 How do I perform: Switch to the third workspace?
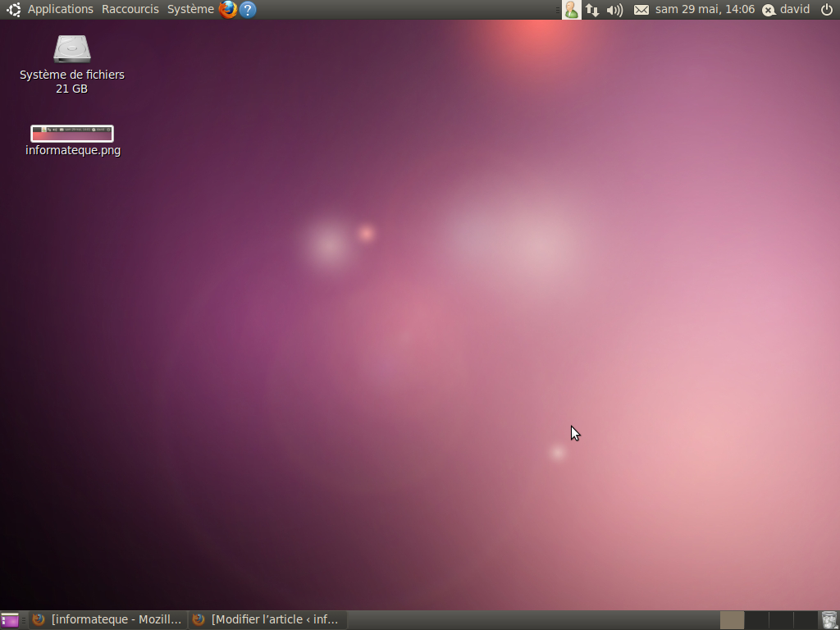(x=781, y=620)
